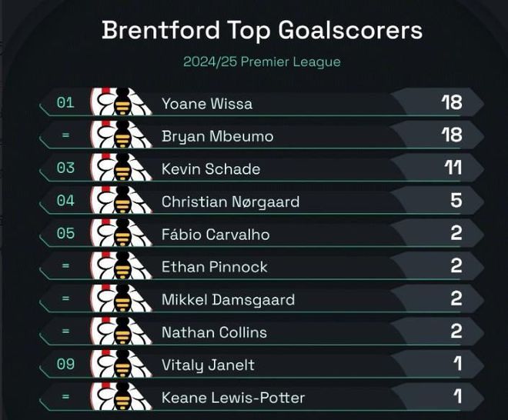Click the bee logo next to Keane Lewis-Potter
This screenshot has width=508, height=420.
pyautogui.click(x=121, y=398)
